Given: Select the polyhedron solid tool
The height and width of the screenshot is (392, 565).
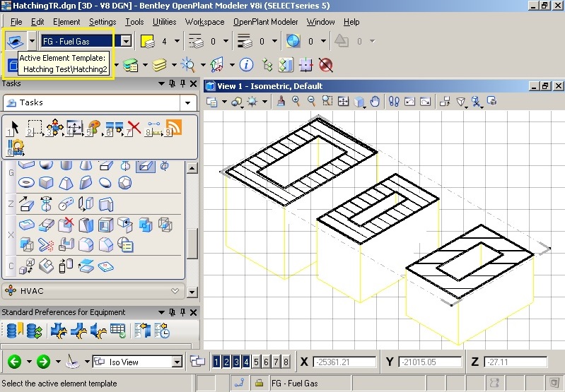Looking at the screenshot, I should [125, 182].
